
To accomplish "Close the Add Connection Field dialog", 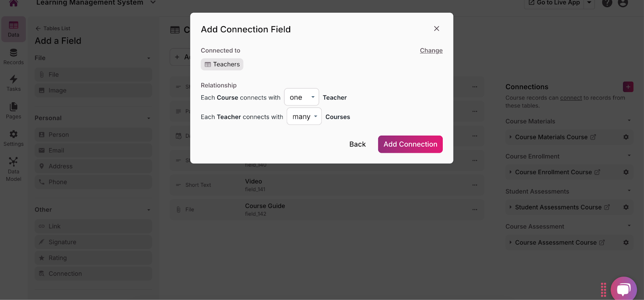I will point(436,29).
